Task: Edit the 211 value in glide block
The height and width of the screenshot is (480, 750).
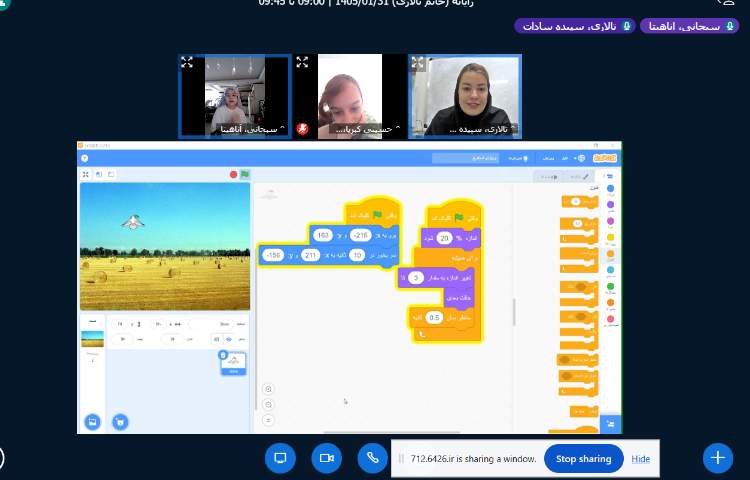Action: click(x=310, y=255)
